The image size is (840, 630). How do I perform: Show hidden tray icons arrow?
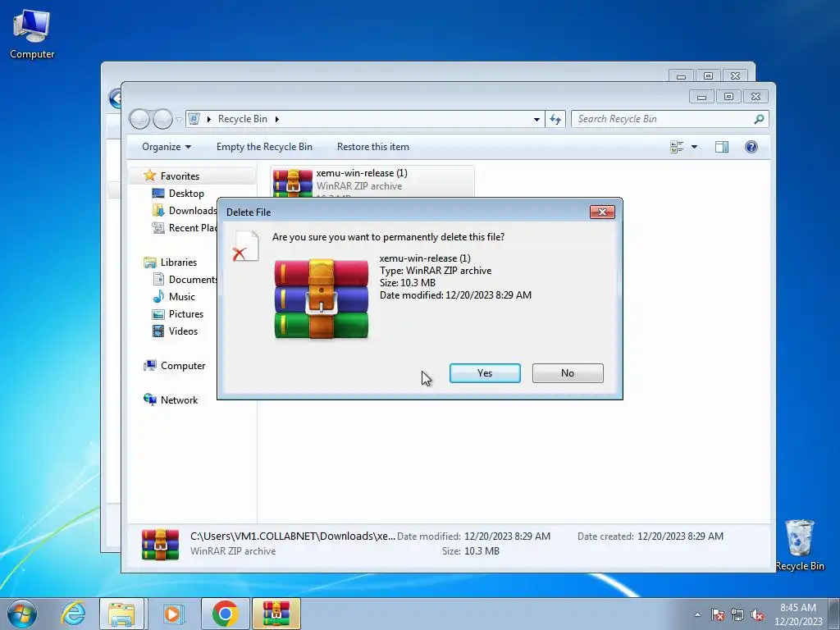click(697, 614)
